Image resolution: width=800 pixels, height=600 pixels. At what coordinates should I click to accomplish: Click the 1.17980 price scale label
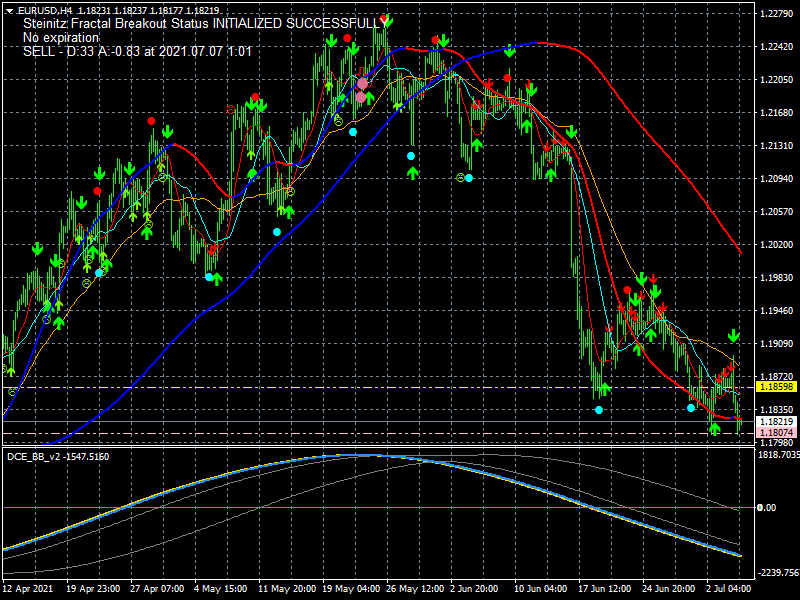(777, 443)
